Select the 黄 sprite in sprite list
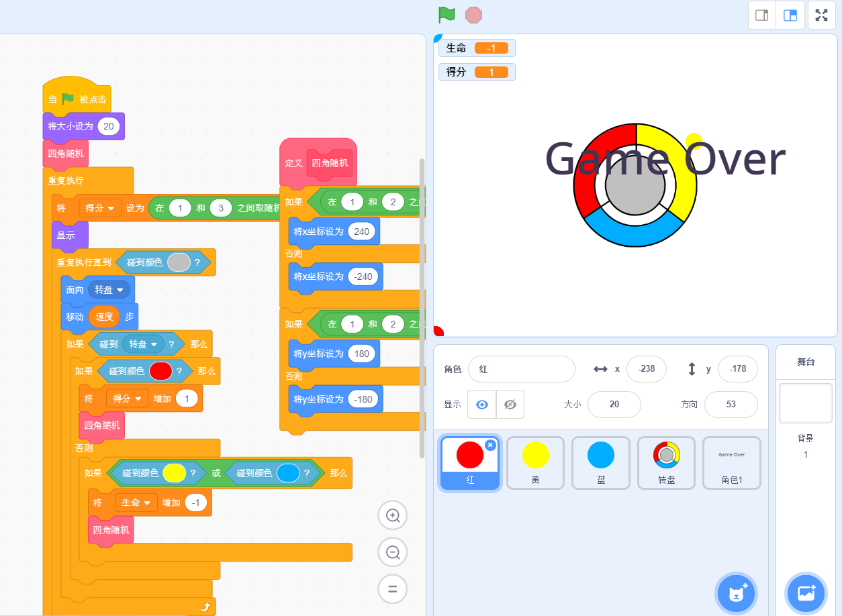Image resolution: width=842 pixels, height=616 pixels. (x=535, y=462)
